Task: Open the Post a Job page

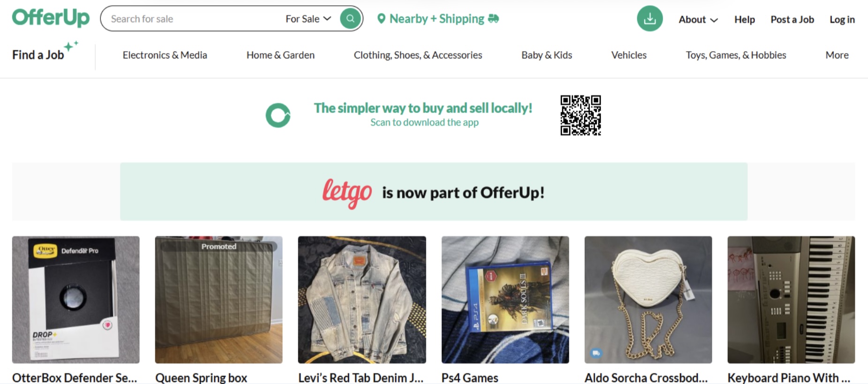Action: tap(792, 20)
